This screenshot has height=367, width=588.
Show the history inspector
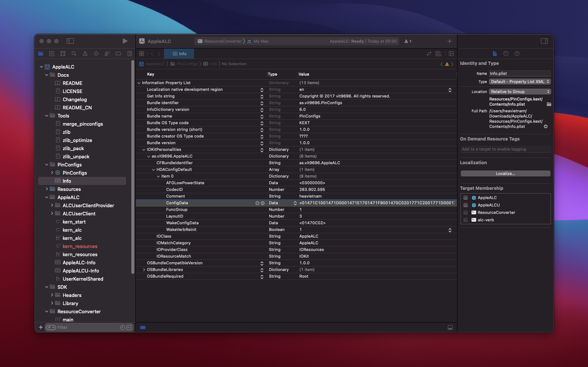pos(506,54)
